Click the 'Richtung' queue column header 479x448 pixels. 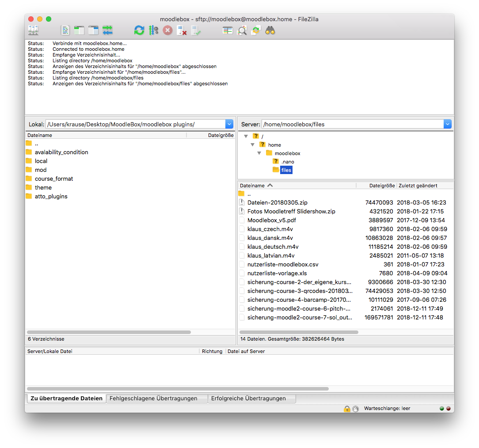pos(212,351)
